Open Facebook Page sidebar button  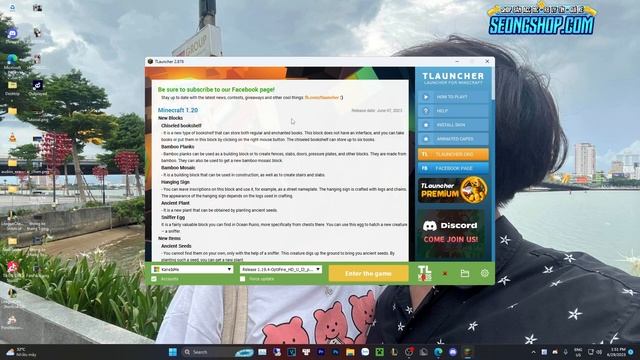[x=453, y=168]
